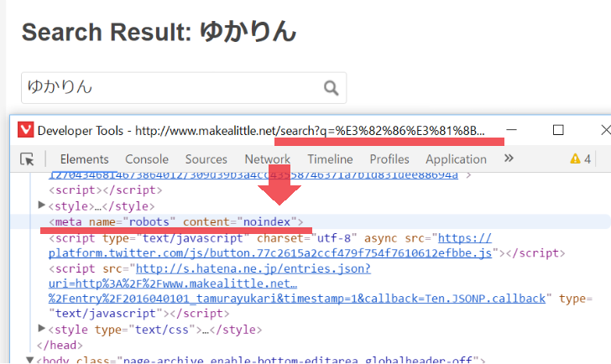Switch to the Console tab
This screenshot has height=364, width=611.
click(147, 159)
